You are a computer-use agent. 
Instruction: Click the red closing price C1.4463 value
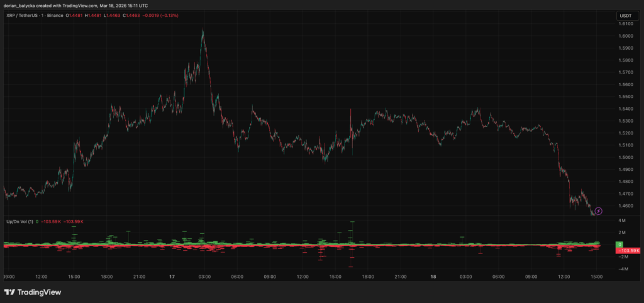[161, 14]
